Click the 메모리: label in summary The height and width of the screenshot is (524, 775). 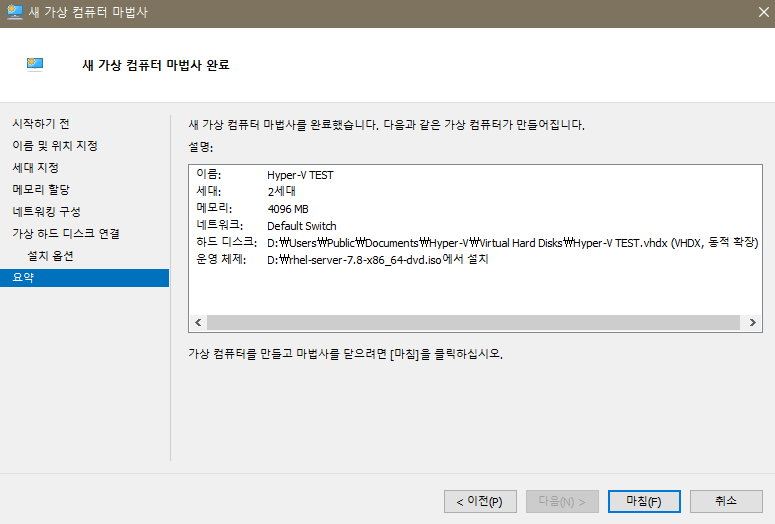tap(214, 208)
